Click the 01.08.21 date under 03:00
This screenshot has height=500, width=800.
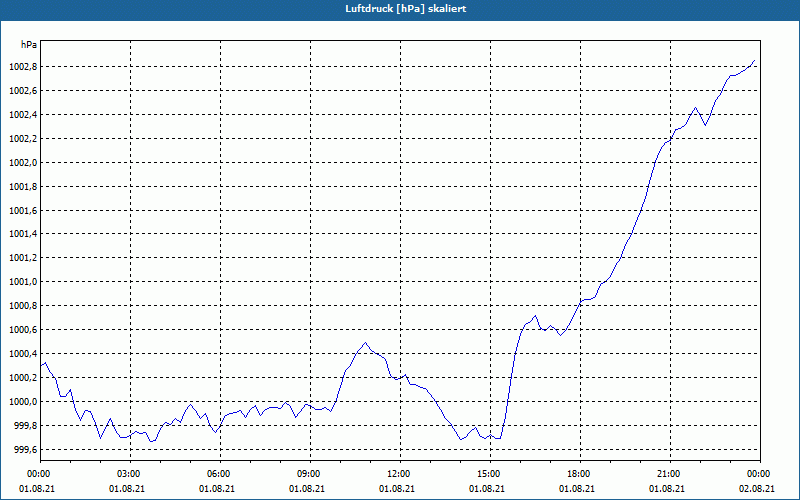[127, 489]
